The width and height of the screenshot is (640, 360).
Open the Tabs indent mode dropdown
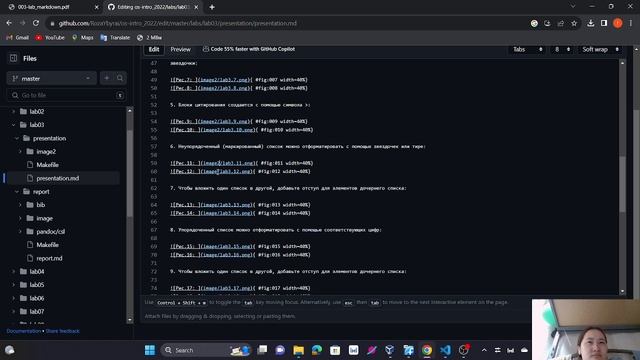527,49
